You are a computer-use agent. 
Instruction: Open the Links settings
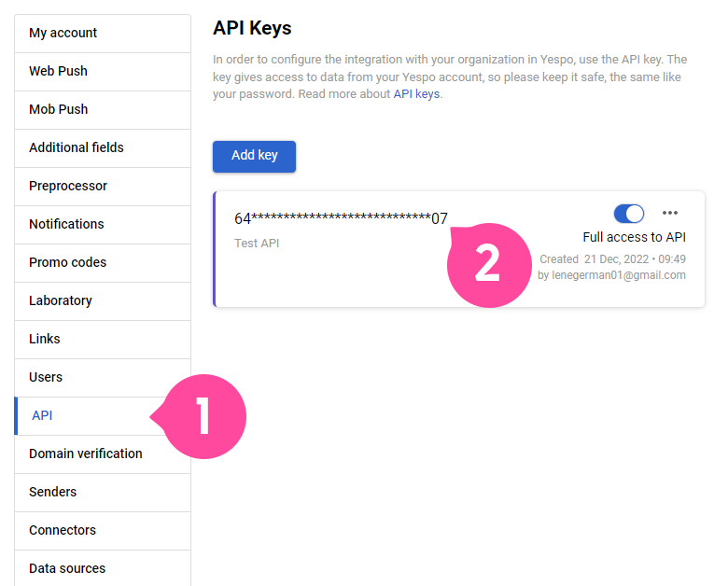(x=102, y=339)
